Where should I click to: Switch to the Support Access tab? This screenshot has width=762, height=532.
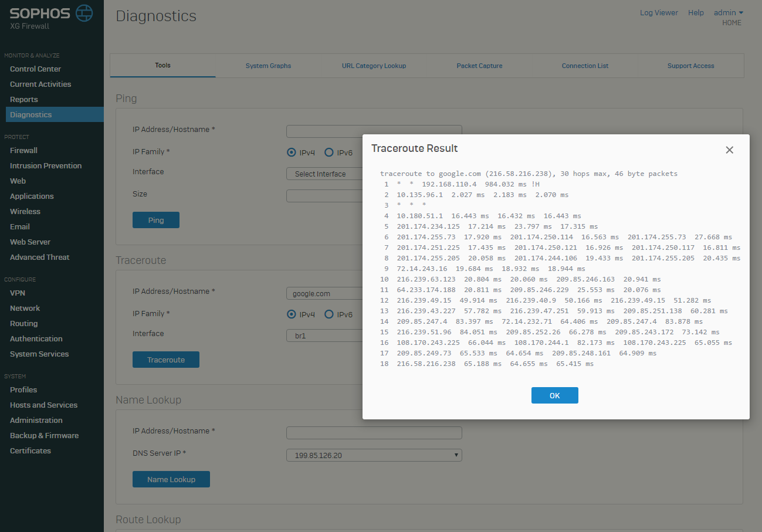tap(690, 66)
